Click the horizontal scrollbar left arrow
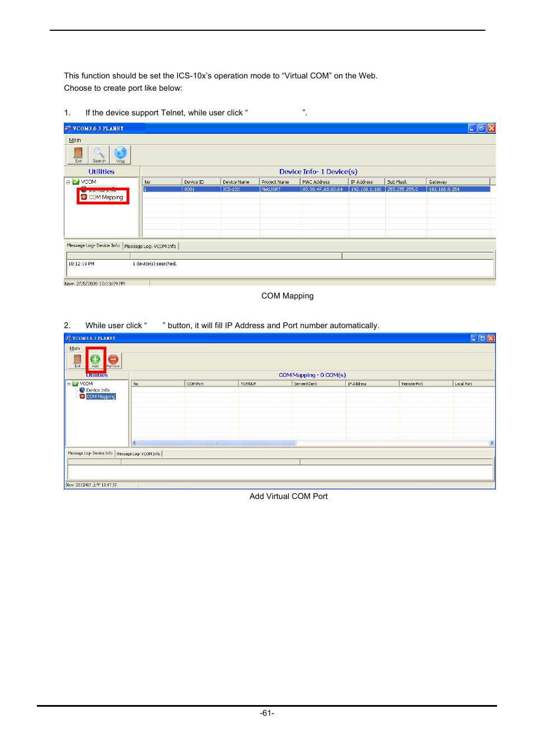The width and height of the screenshot is (534, 756). coord(134,443)
